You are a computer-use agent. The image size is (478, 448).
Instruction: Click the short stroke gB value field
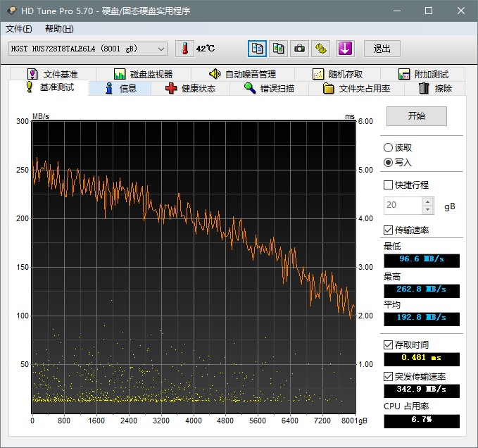click(x=403, y=205)
